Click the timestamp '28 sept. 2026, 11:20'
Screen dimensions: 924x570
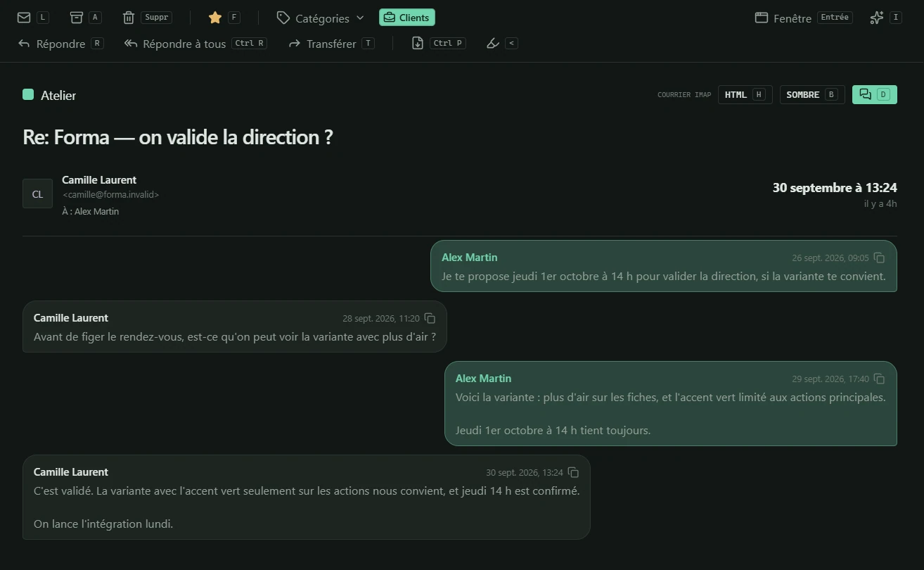(381, 319)
